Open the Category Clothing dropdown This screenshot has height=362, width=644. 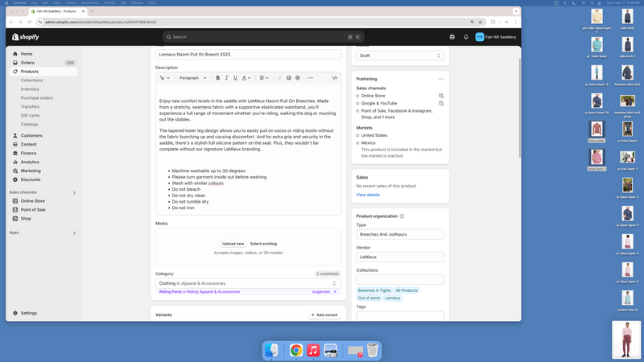coord(248,284)
